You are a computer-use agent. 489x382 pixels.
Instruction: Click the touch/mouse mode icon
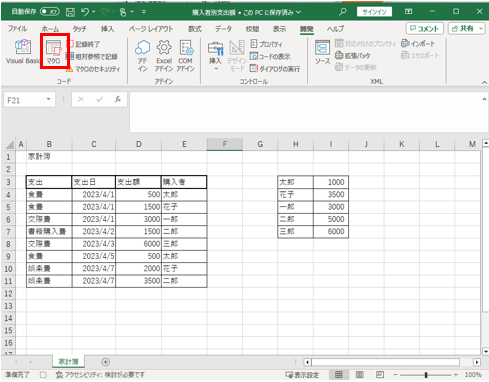point(123,12)
